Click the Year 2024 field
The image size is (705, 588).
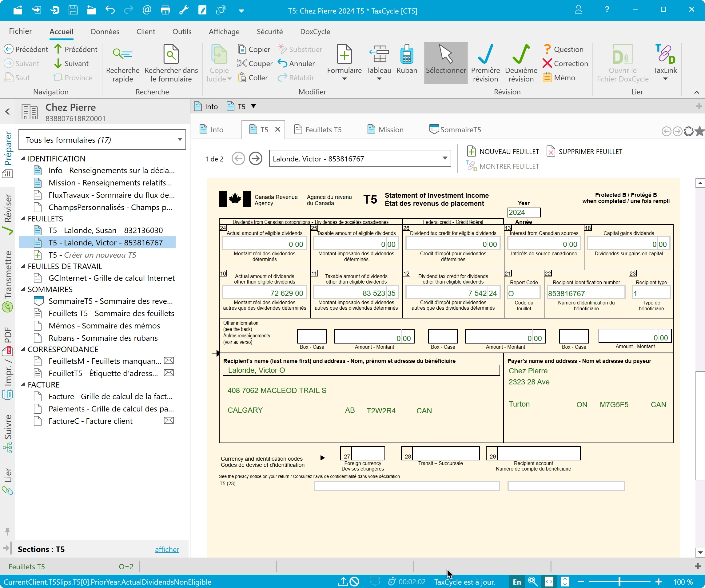(524, 213)
